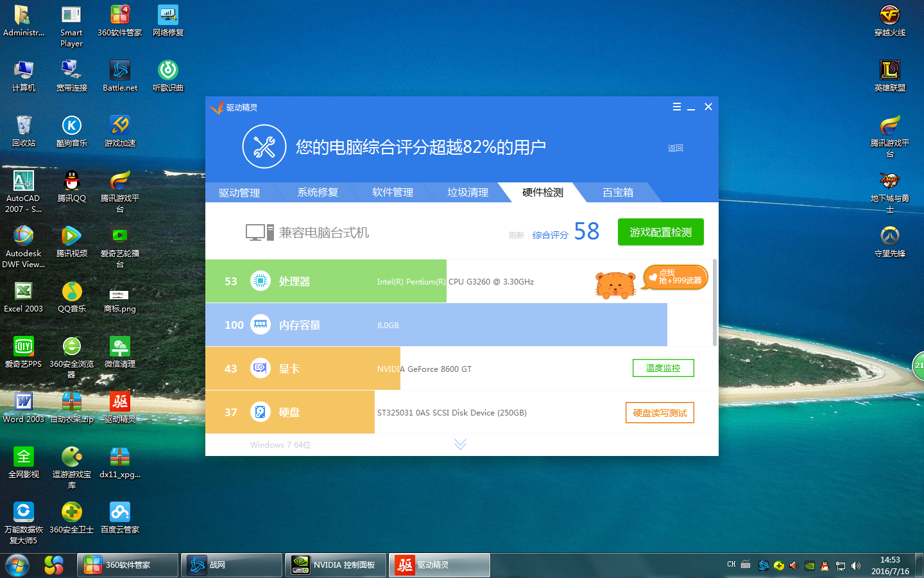Open 守望先锋 desktop icon
This screenshot has height=578, width=924.
(890, 241)
